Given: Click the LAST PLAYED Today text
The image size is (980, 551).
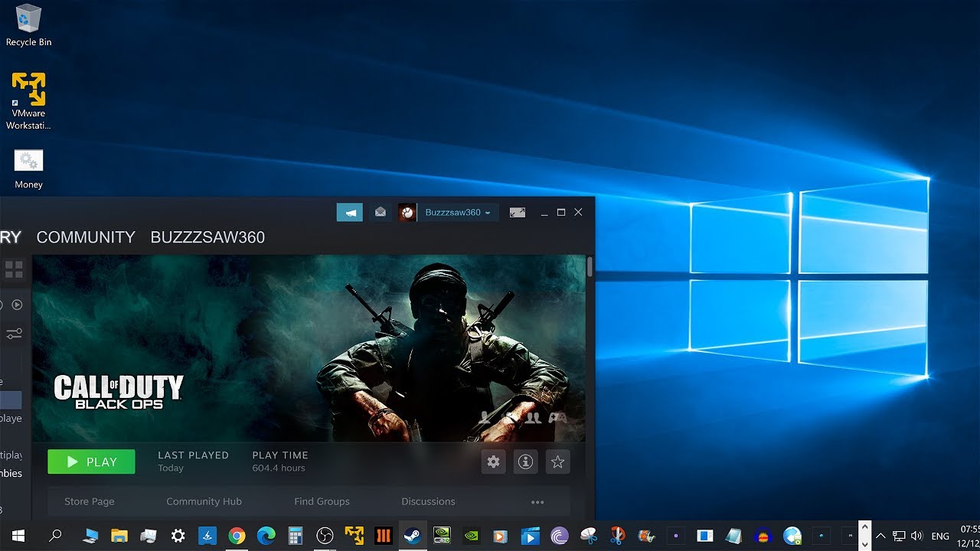Looking at the screenshot, I should [193, 461].
